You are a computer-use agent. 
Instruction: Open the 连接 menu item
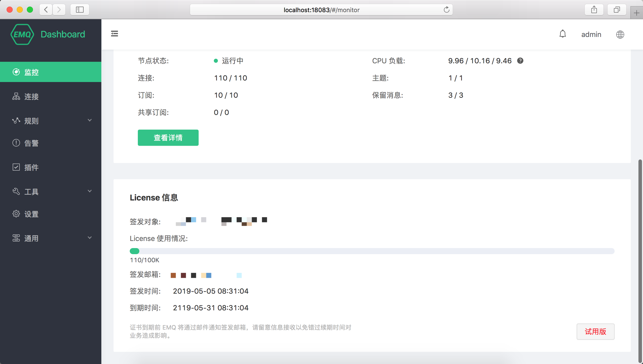click(x=51, y=96)
